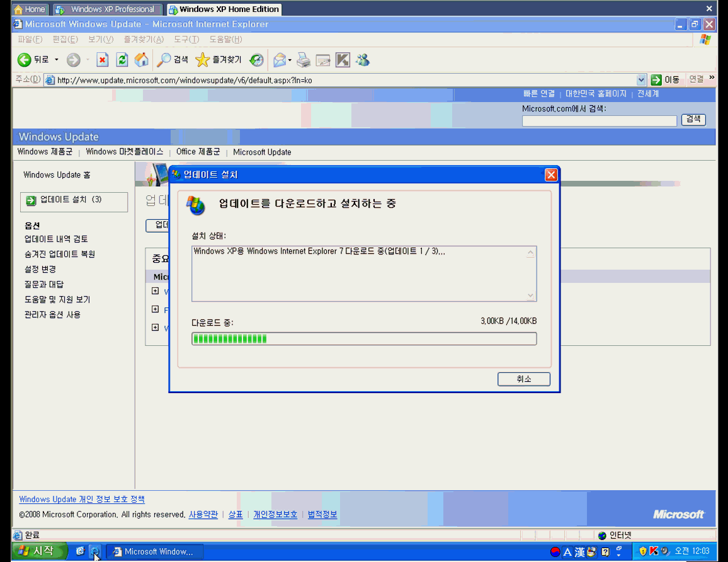
Task: Open Windows 제품군 link
Action: click(45, 152)
